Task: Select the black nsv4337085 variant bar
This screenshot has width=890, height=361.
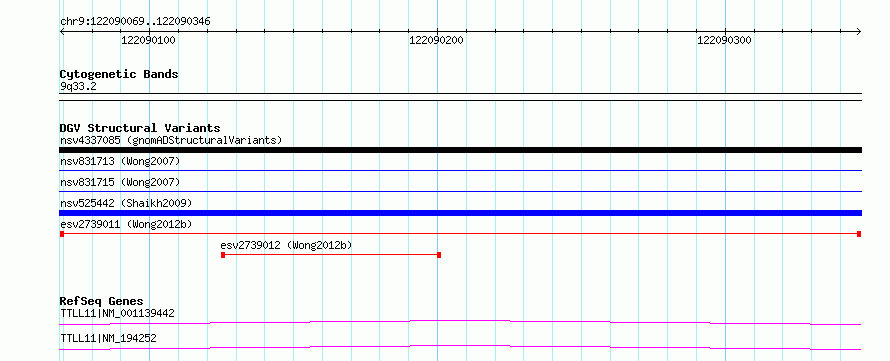Action: 460,150
